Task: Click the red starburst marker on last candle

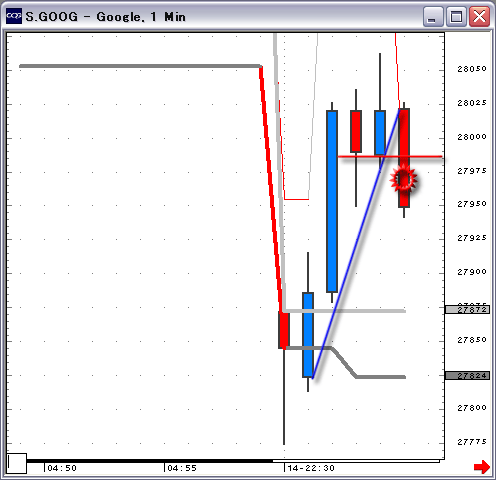Action: 404,179
